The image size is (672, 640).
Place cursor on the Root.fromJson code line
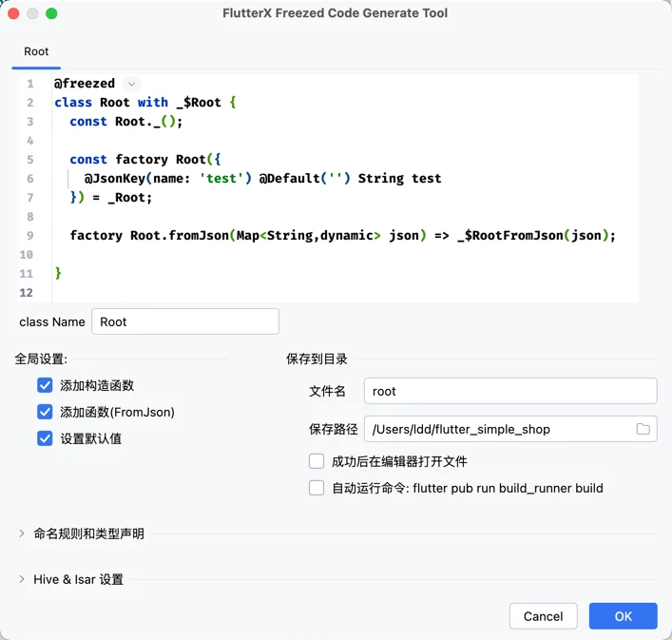pyautogui.click(x=342, y=235)
